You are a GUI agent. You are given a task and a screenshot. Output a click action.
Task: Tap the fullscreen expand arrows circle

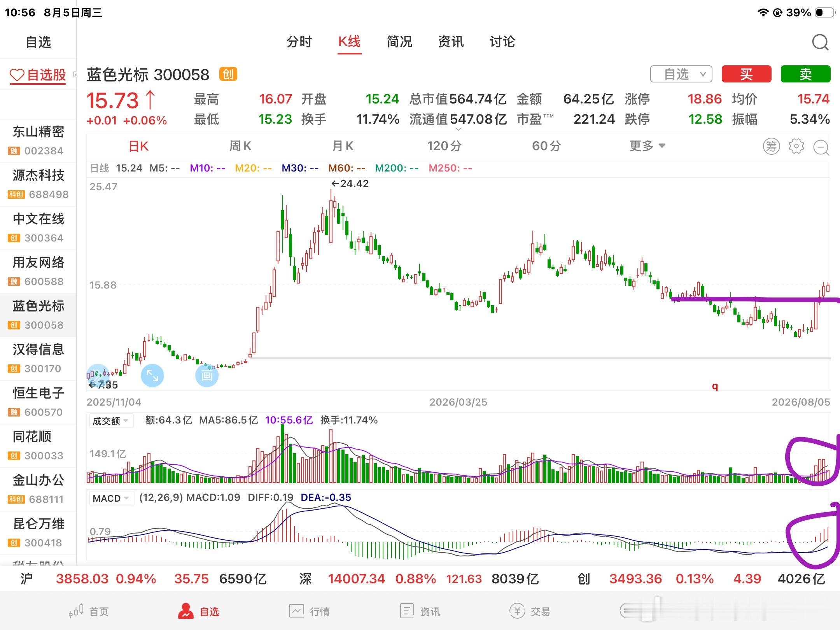click(x=152, y=376)
